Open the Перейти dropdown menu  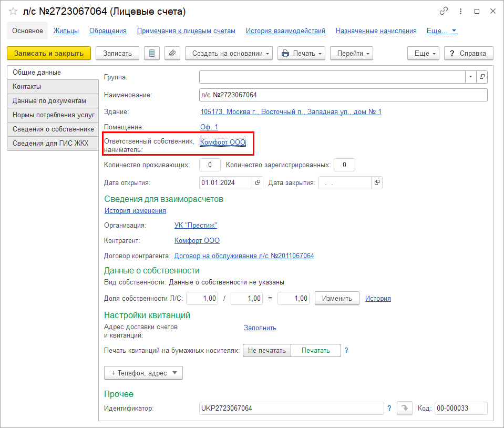(x=352, y=54)
